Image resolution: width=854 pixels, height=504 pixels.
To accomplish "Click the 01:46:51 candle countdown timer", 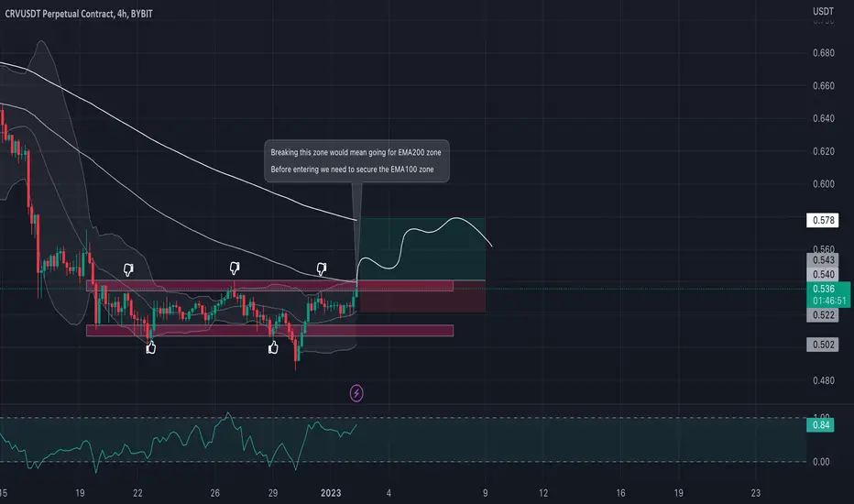I will point(829,301).
